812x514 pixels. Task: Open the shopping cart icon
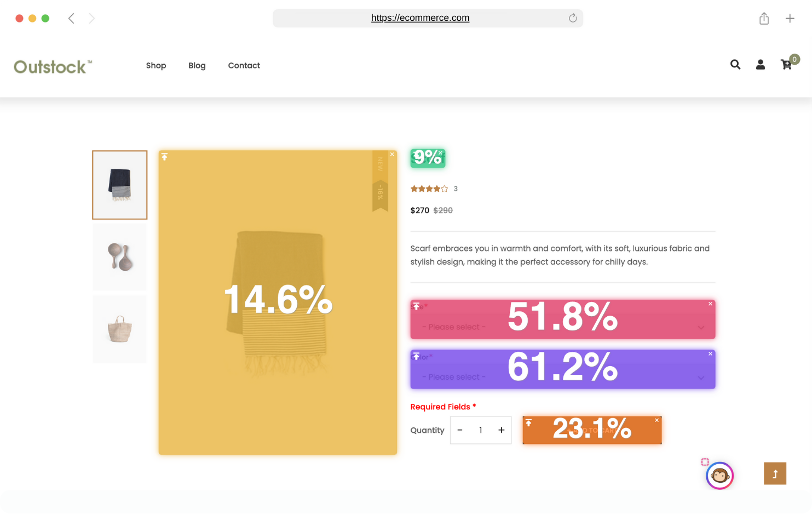coord(786,64)
